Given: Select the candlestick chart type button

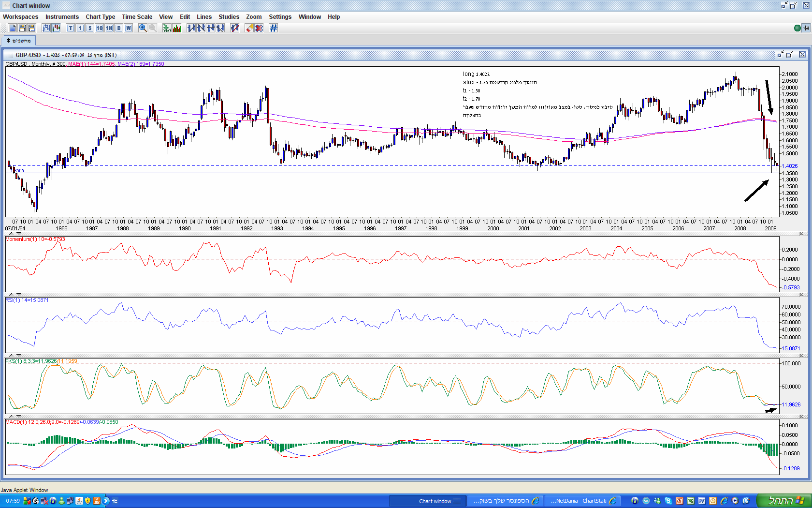Looking at the screenshot, I should tap(56, 28).
